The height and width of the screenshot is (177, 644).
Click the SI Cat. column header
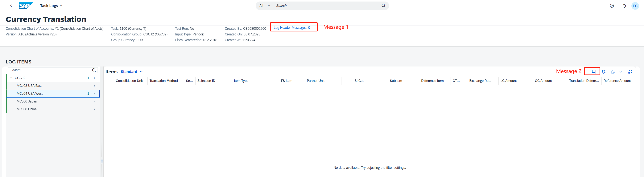tap(359, 81)
